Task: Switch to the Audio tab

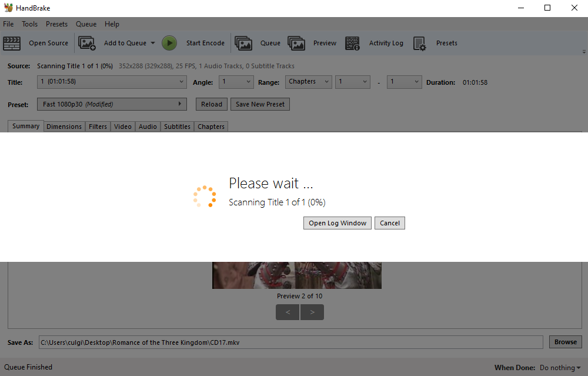Action: pos(148,127)
